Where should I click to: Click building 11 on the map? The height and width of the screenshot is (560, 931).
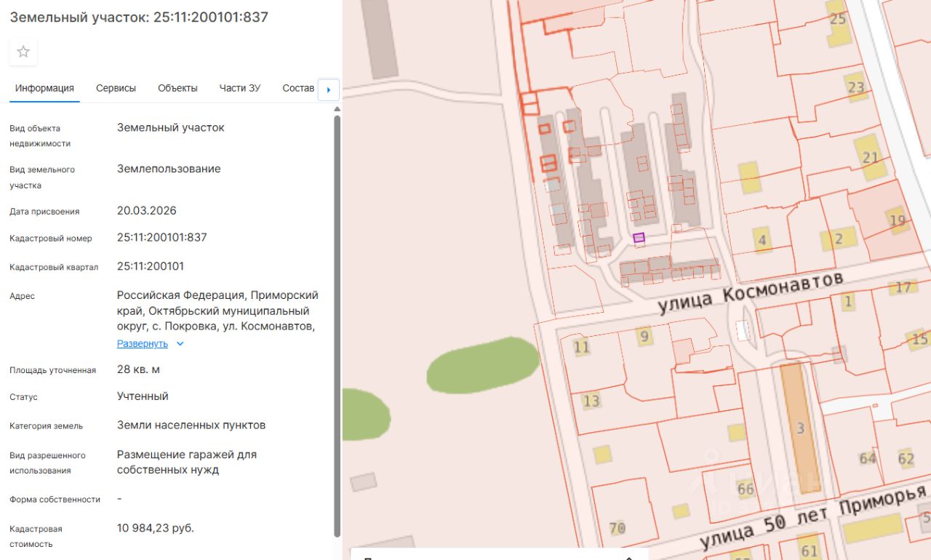coord(581,347)
